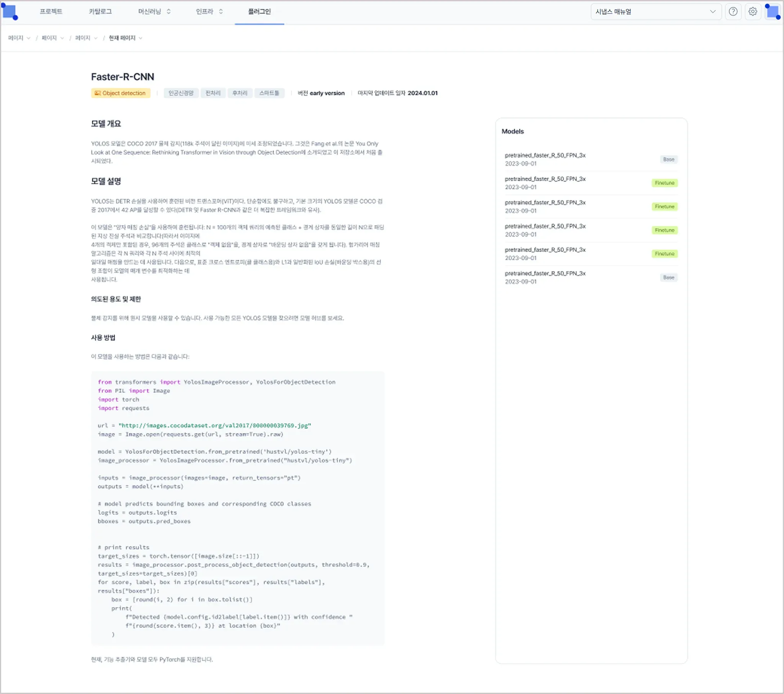Click the 전처리 tag

[213, 93]
